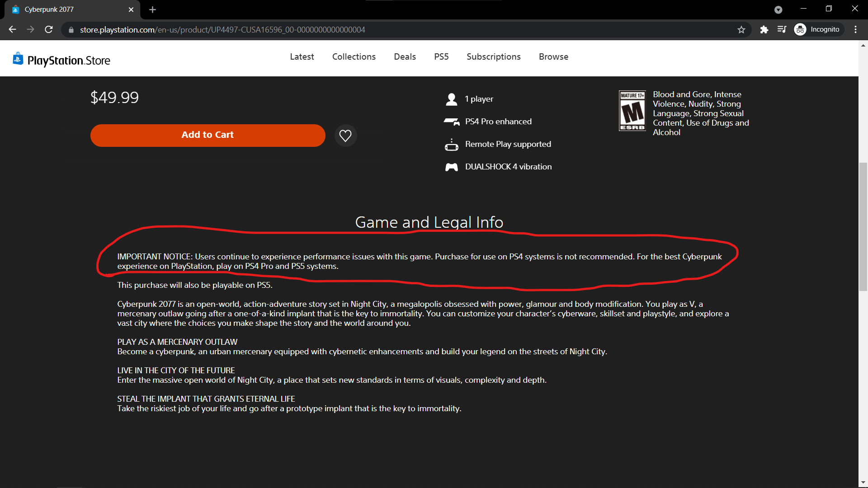Open the Latest menu
The image size is (868, 488).
coord(302,57)
